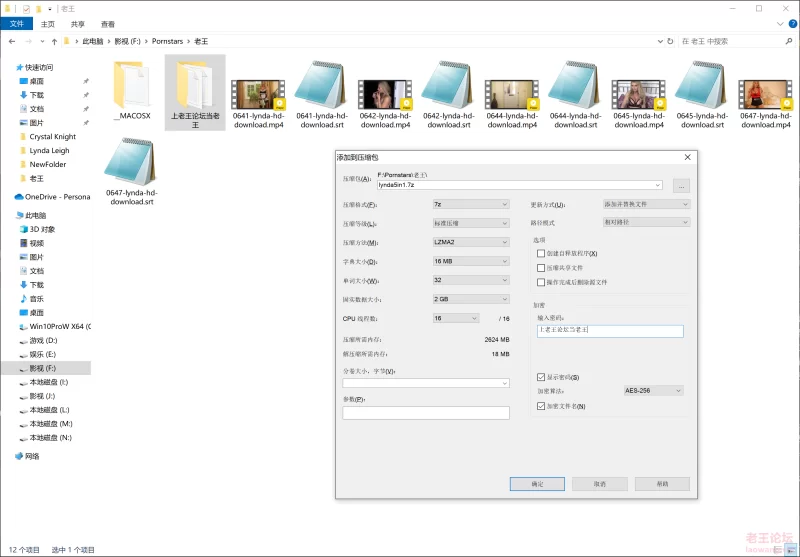The image size is (800, 557).
Task: Click the 输入密码 password text field
Action: pos(609,330)
